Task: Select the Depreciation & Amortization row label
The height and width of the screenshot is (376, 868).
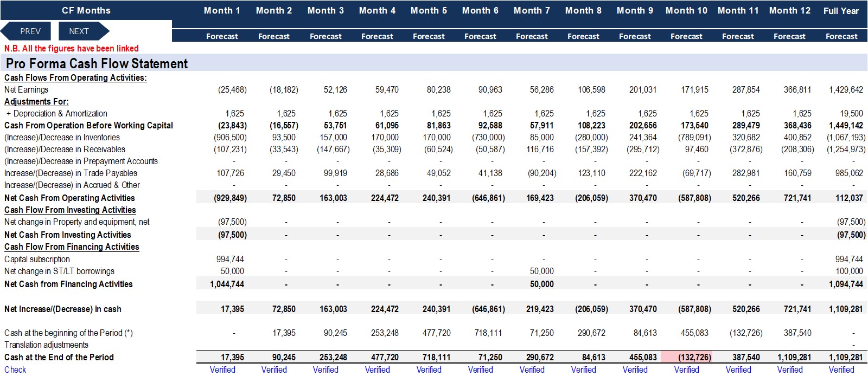Action: click(56, 113)
